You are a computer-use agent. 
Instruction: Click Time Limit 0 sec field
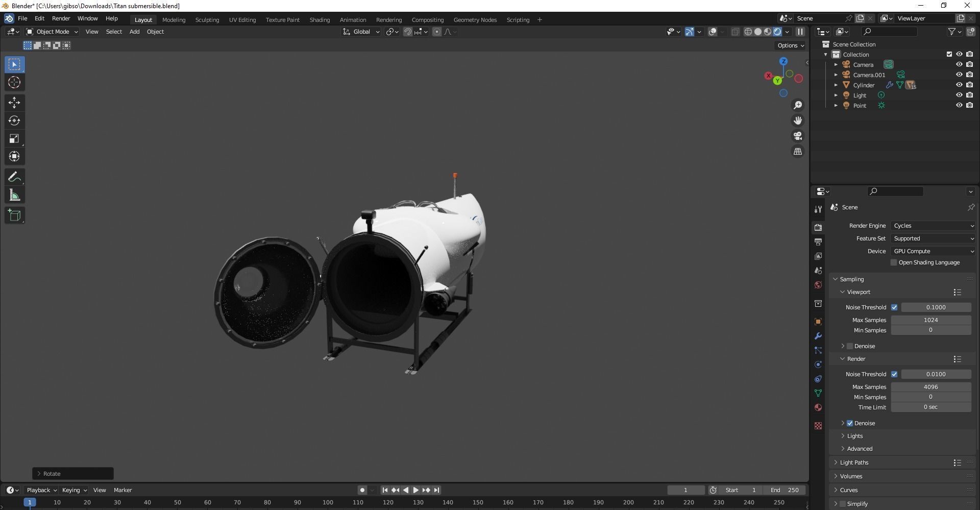pos(930,407)
